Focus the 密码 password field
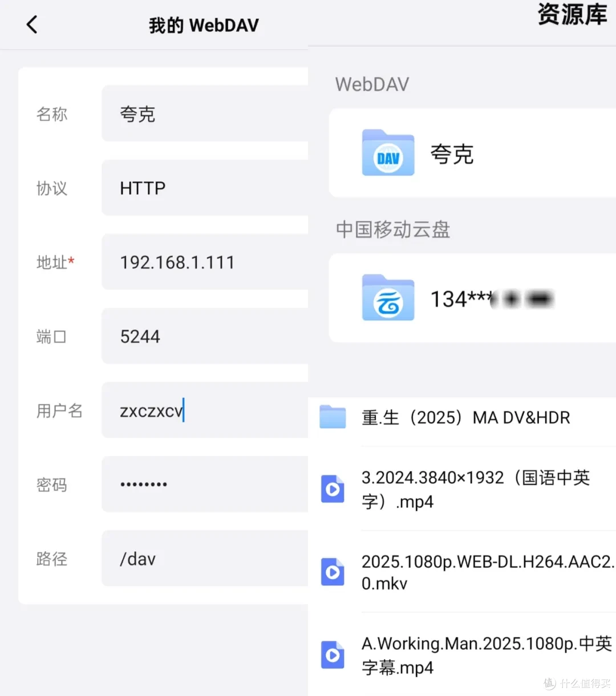Viewport: 616px width, 696px height. pos(205,484)
